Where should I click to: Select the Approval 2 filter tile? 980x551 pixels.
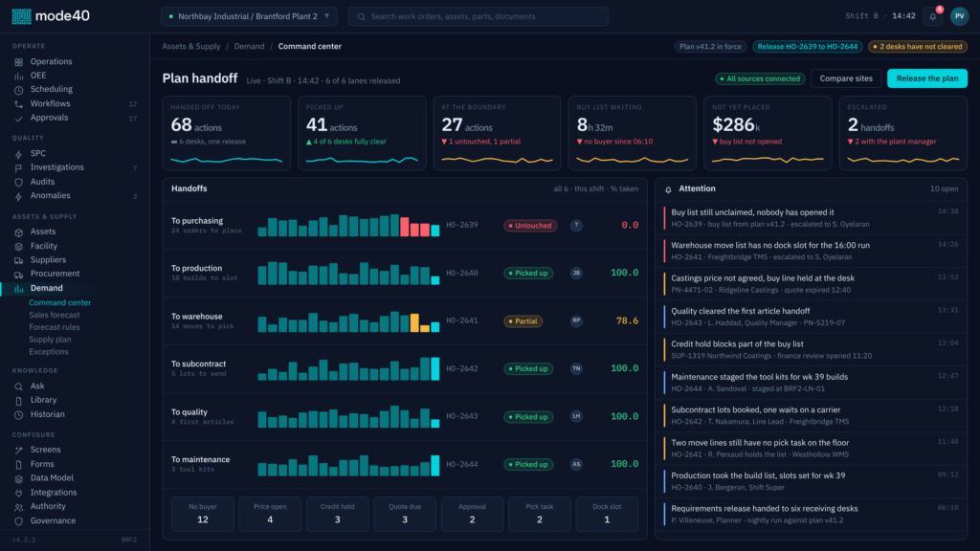[472, 514]
